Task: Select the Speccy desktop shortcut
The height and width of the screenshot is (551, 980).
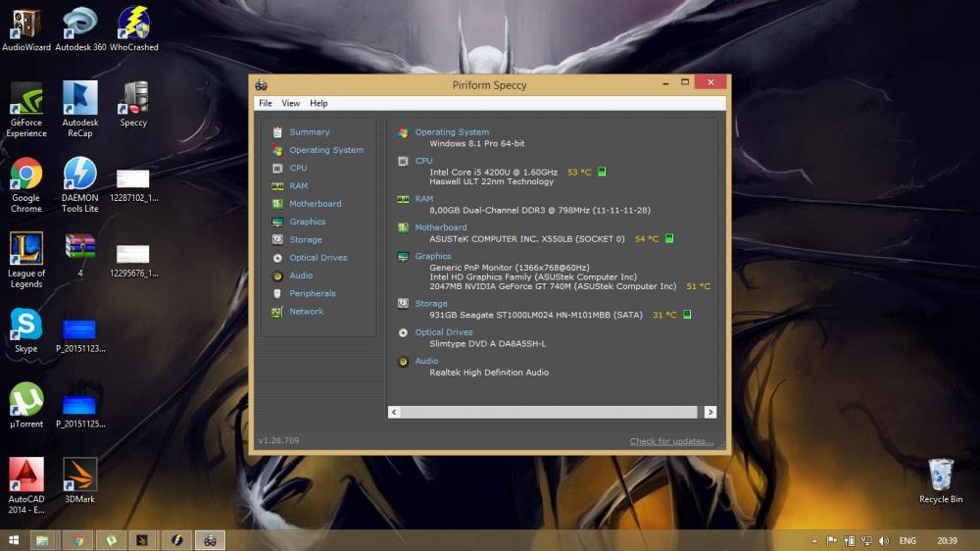Action: [133, 104]
